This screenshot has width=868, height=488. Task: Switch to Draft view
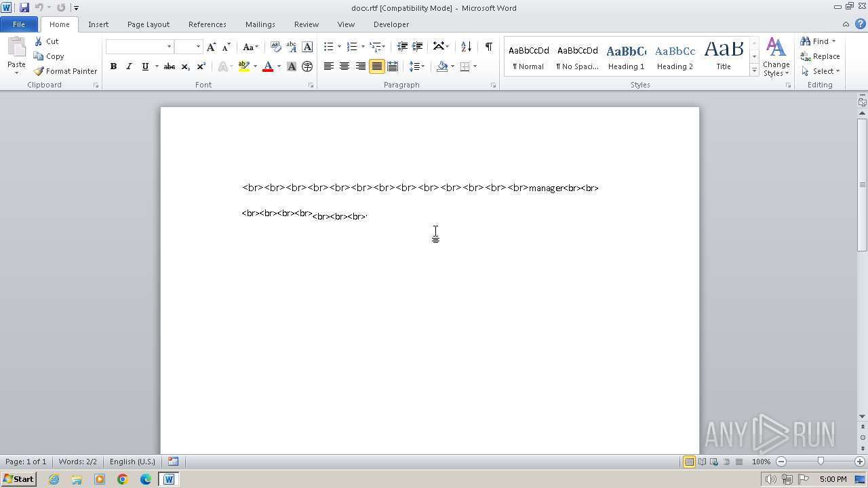[x=738, y=462]
